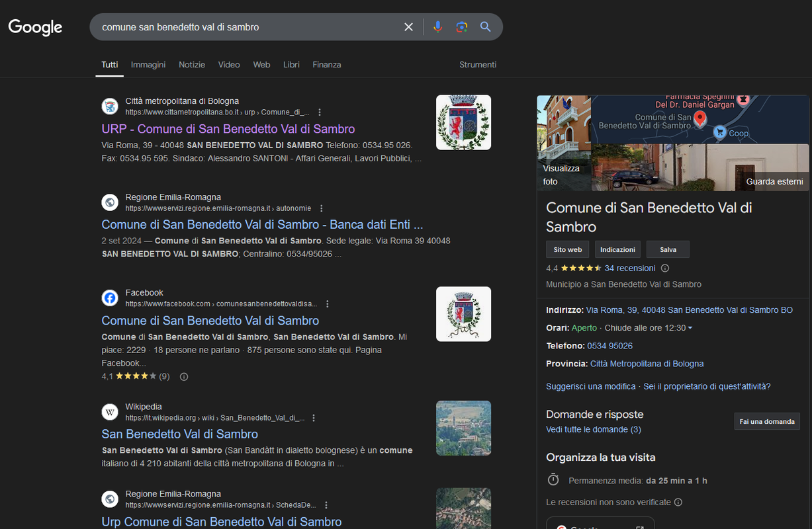This screenshot has width=812, height=529.
Task: Open three-dot menu for Città metropolitana di Bologna result
Action: (x=320, y=112)
